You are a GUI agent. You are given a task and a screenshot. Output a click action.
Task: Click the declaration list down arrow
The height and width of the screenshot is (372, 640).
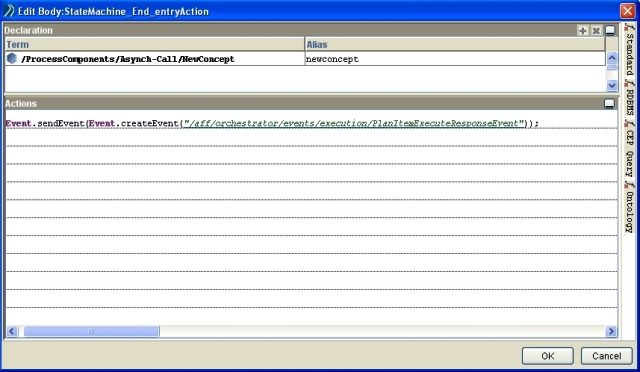coord(611,85)
